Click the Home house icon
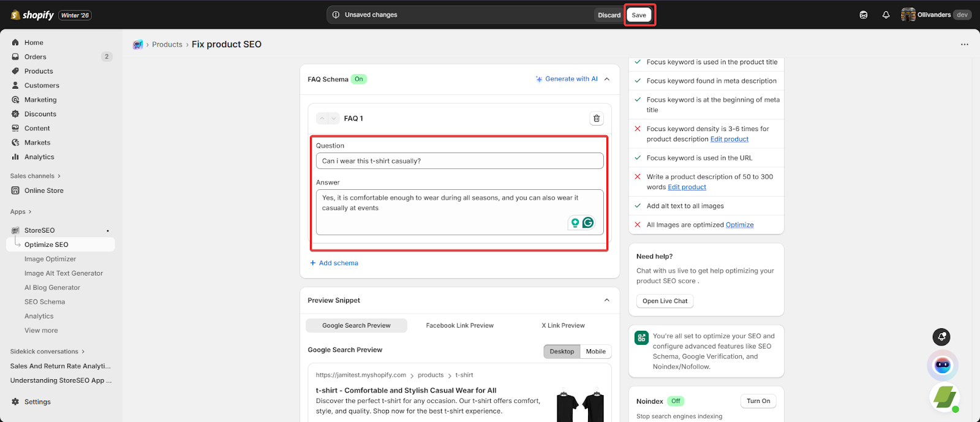 click(15, 42)
